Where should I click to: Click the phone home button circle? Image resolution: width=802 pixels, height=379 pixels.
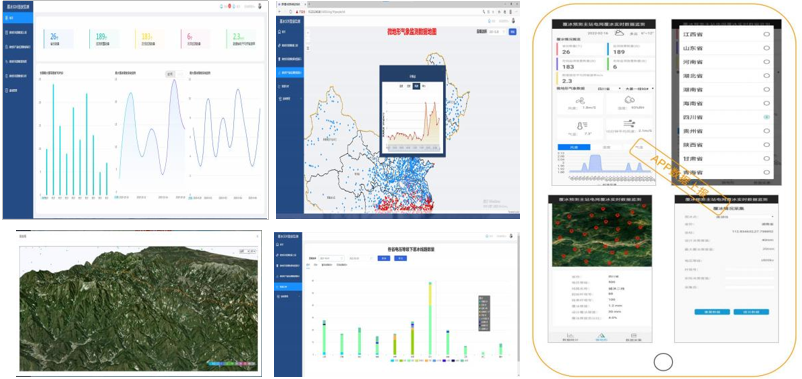663,362
